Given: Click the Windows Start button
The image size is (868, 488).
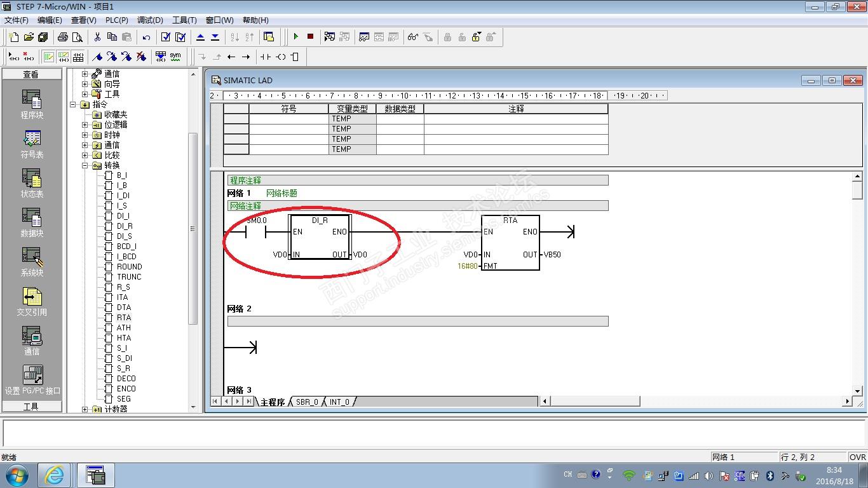Looking at the screenshot, I should 17,475.
